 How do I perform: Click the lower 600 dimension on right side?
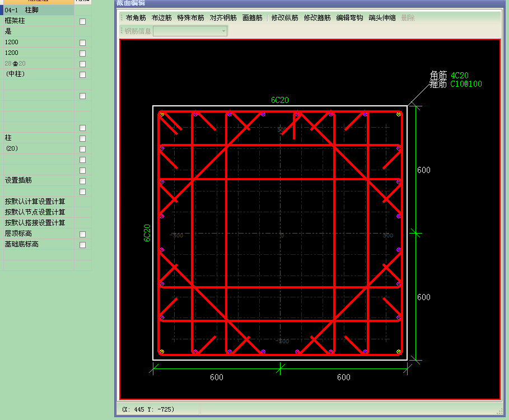[x=424, y=297]
